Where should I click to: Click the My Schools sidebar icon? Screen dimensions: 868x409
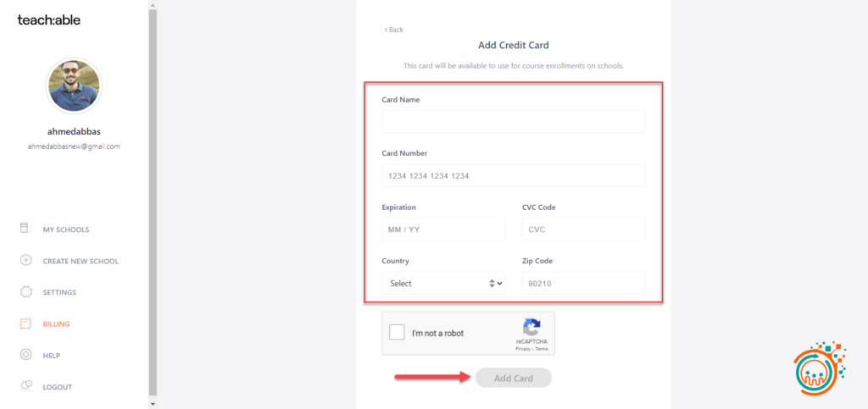tap(25, 229)
